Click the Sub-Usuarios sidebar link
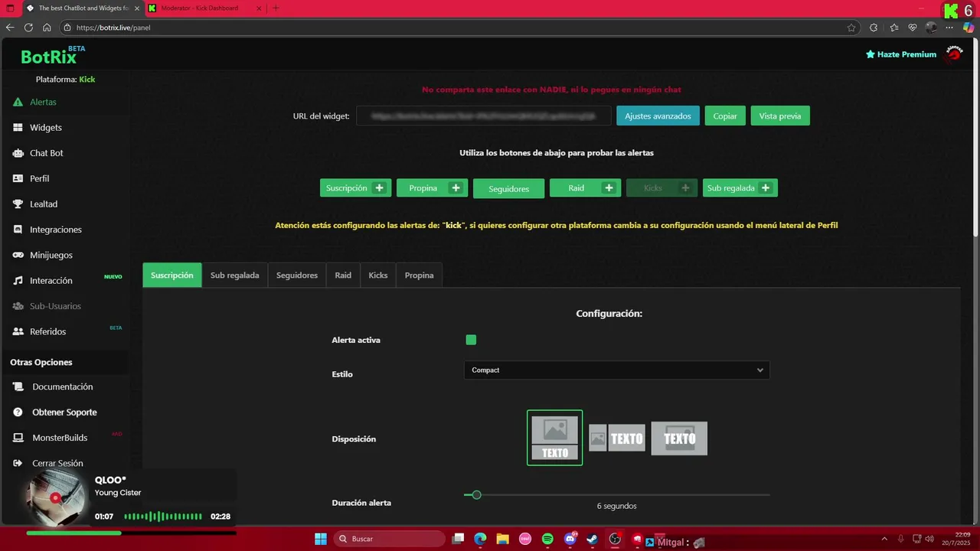This screenshot has width=980, height=551. click(55, 306)
